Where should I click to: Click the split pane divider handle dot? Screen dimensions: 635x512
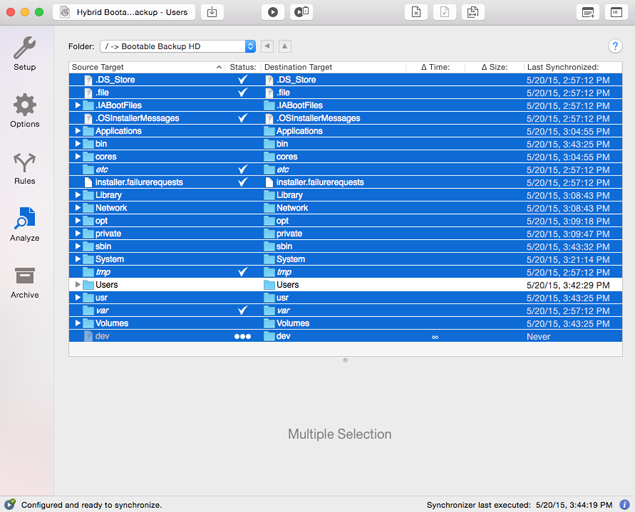click(345, 360)
